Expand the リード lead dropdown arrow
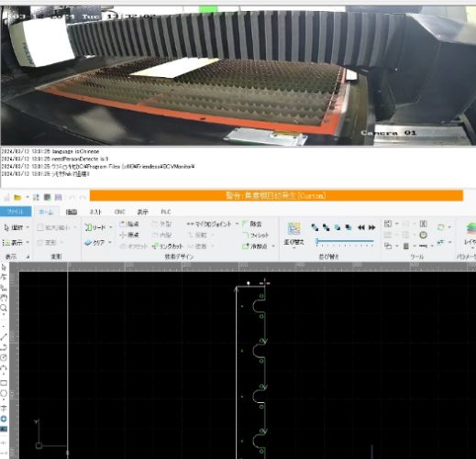 coord(111,227)
